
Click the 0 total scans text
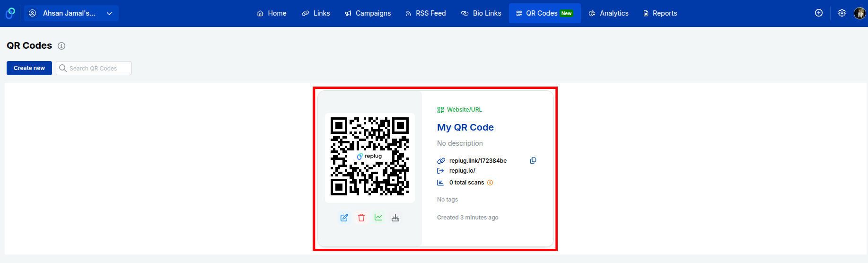(x=466, y=183)
